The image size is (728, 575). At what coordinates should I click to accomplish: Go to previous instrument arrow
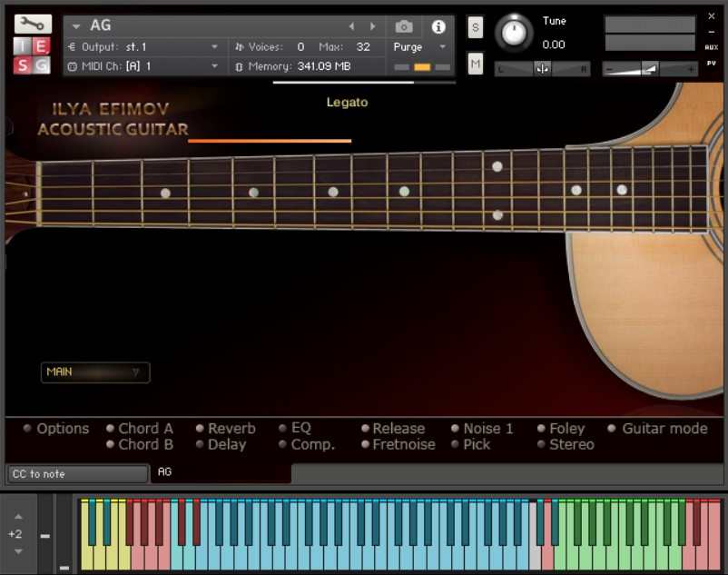[352, 26]
